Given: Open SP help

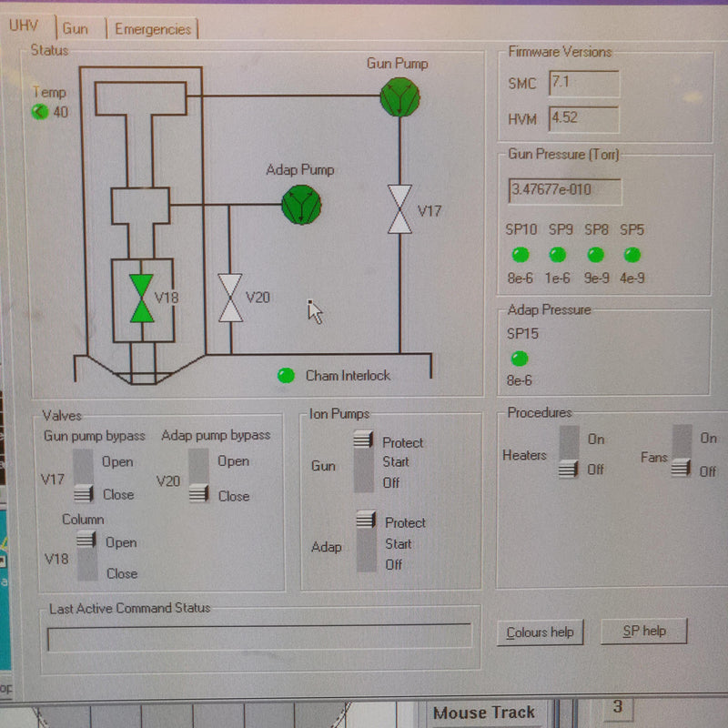Looking at the screenshot, I should pos(643,631).
